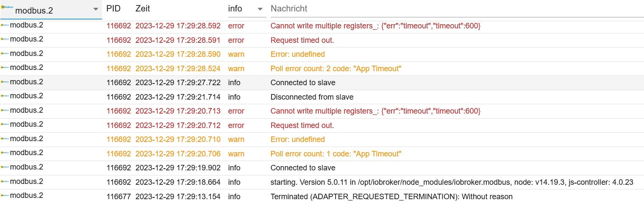Screen dimensions: 644x203
Task: Click into the Nachricht filter field
Action: coord(457,8)
